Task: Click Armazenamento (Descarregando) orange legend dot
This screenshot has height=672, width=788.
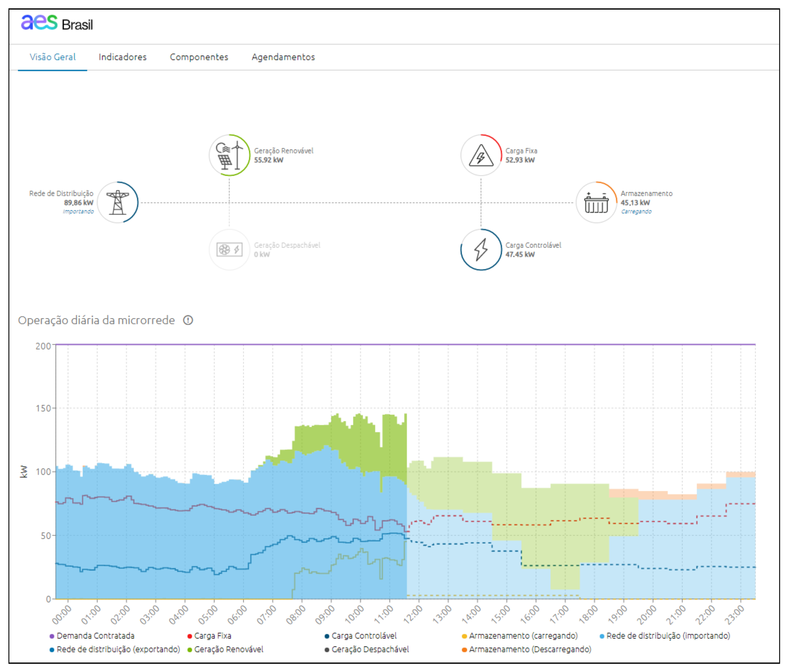Action: (464, 650)
